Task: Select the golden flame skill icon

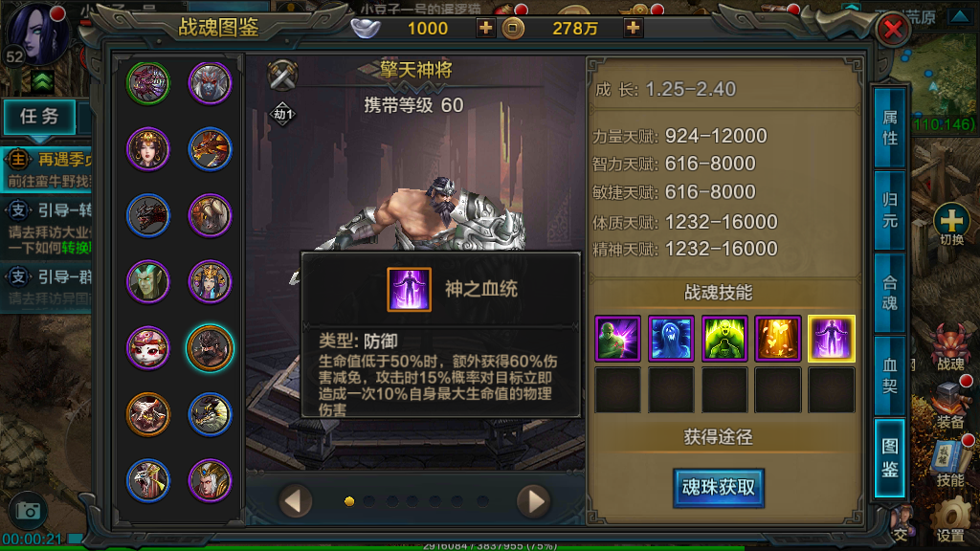Action: tap(778, 339)
